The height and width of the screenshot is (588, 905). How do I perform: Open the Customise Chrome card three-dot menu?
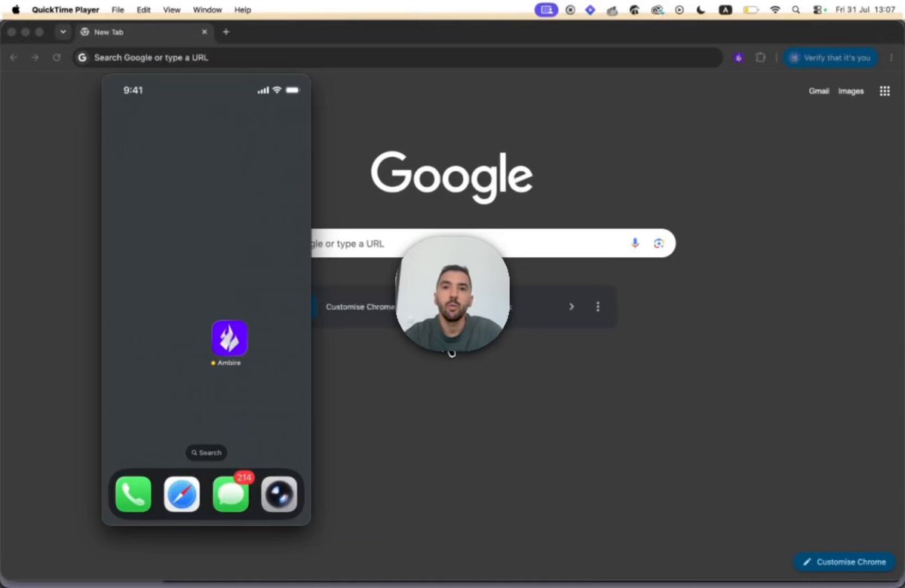(598, 307)
